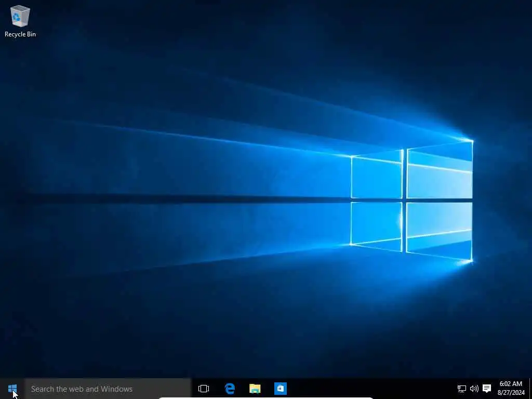
Task: Open the clock showing 6:02 AM
Action: [511, 389]
